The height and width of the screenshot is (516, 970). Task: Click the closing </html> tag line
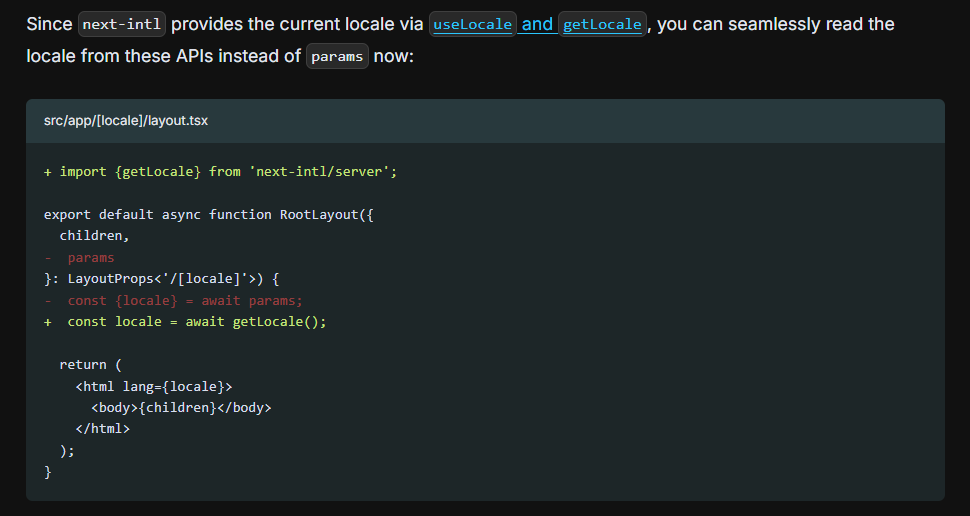click(x=103, y=429)
